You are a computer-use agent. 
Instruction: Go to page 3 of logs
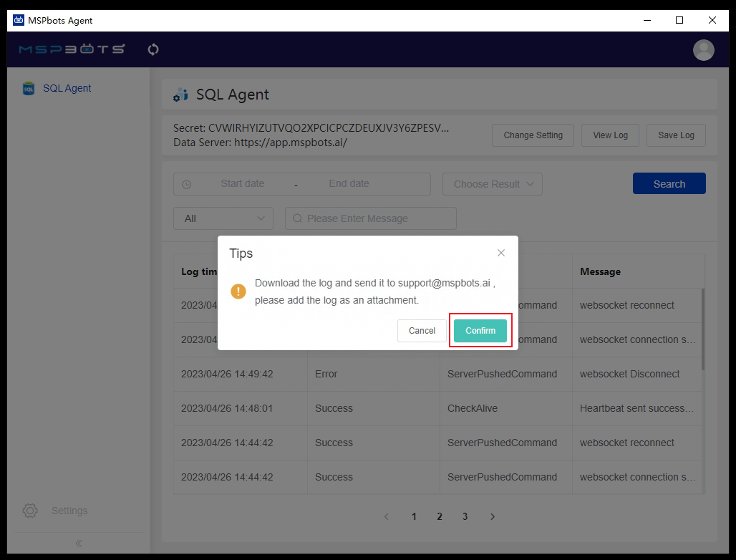coord(465,516)
